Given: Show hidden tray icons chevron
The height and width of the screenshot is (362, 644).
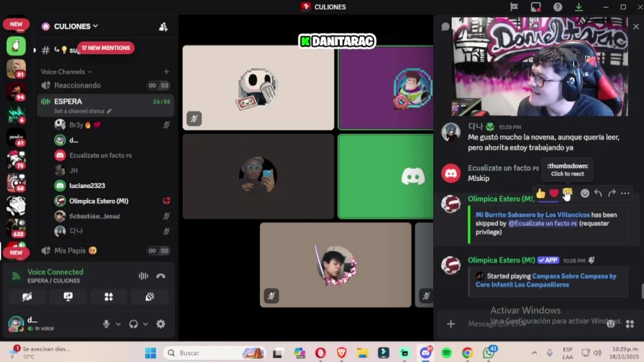Looking at the screenshot, I should click(x=534, y=353).
